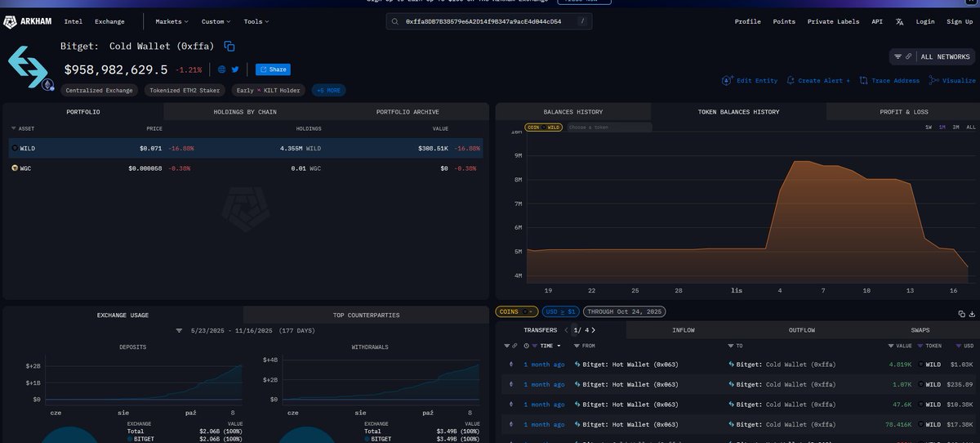Click the WILD token icon in portfolio
This screenshot has width=980, height=443.
15,149
